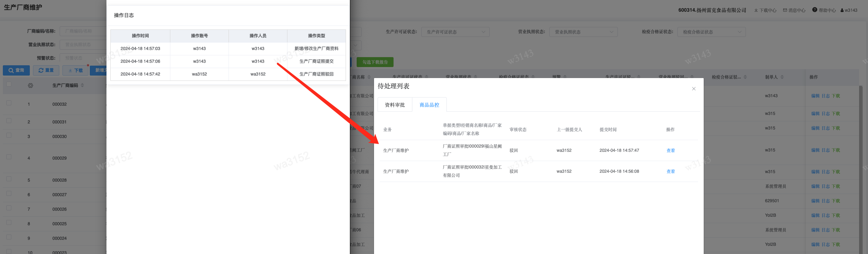Switch to the 资料审批 tab
This screenshot has width=868, height=254.
395,105
